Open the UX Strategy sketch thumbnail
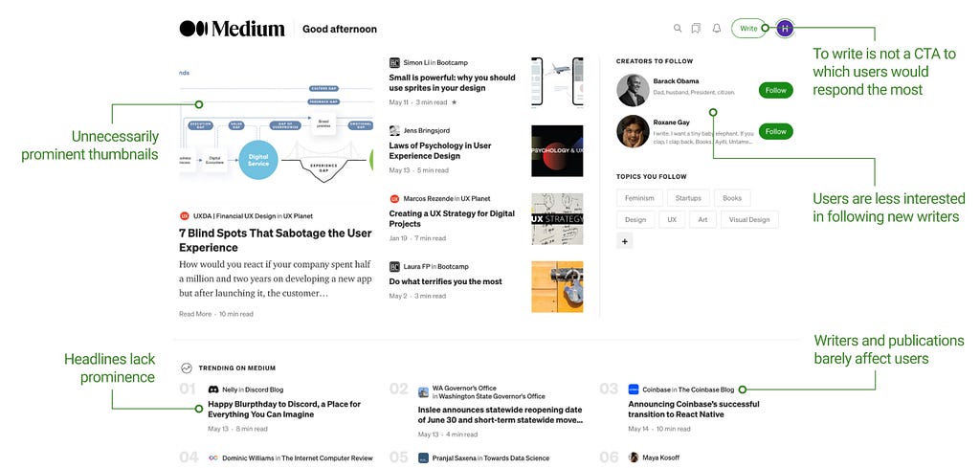This screenshot has height=468, width=980. pos(557,219)
